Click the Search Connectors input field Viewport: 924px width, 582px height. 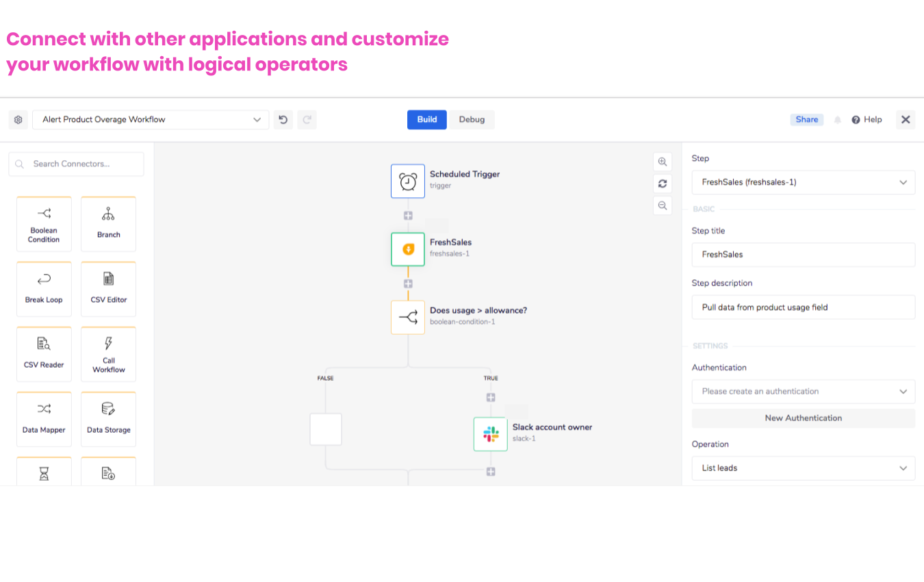(77, 164)
